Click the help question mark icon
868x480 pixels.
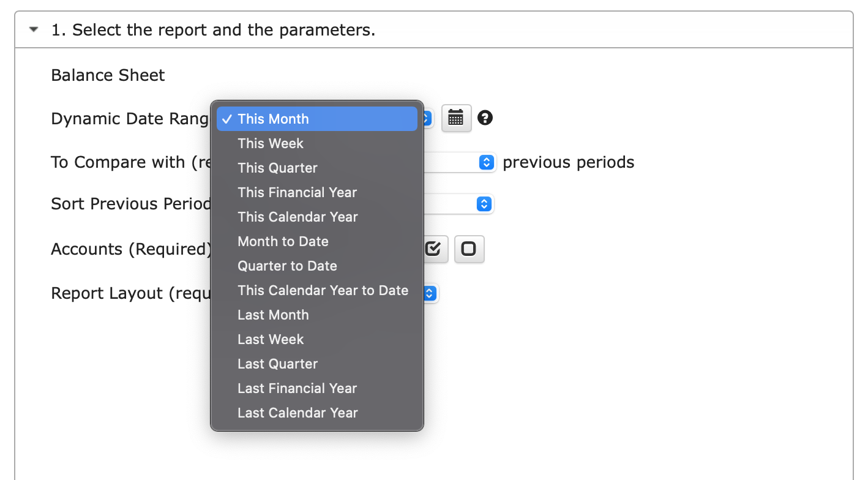(x=485, y=118)
